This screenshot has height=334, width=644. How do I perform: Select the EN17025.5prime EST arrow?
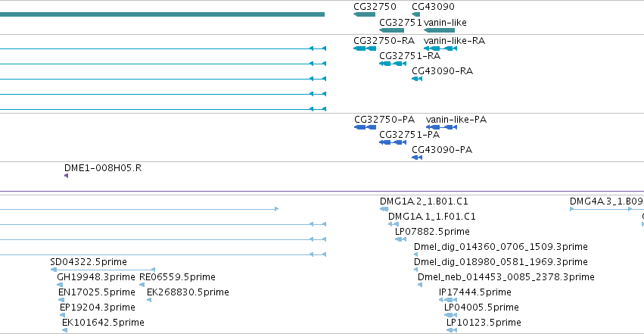(61, 301)
